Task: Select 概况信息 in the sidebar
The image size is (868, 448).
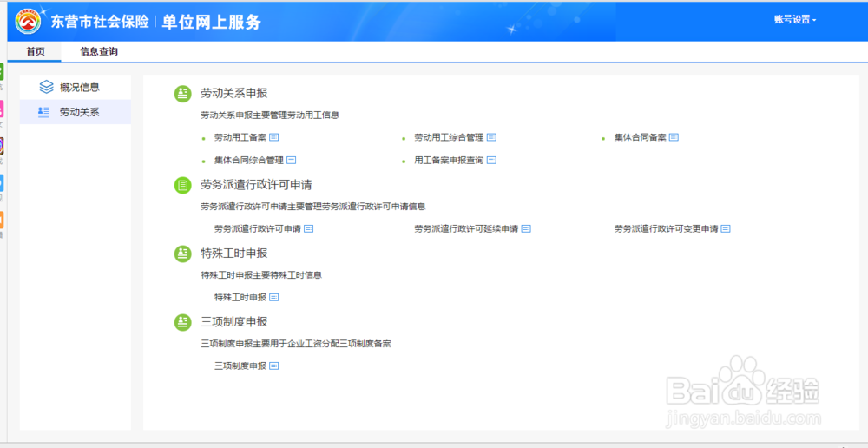Action: (76, 87)
